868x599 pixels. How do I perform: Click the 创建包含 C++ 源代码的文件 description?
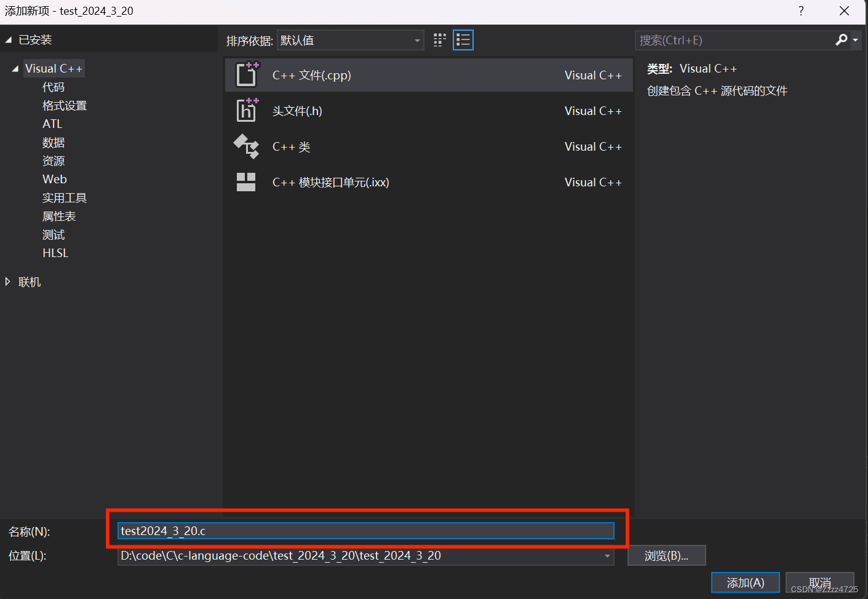(717, 91)
